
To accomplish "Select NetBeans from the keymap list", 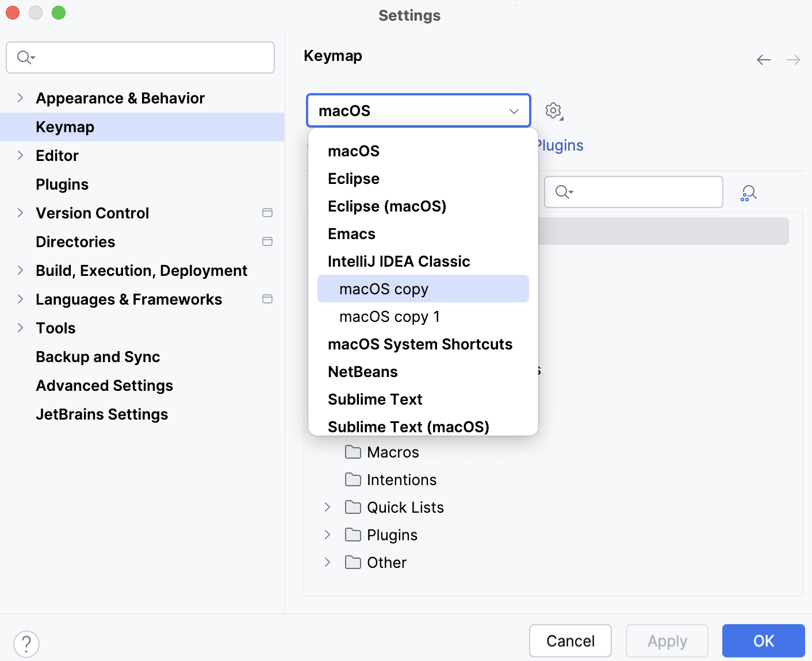I will [362, 371].
